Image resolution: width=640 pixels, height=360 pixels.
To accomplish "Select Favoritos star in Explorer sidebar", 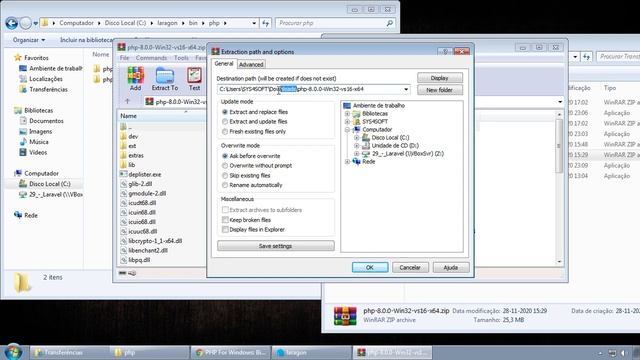I will 18,58.
